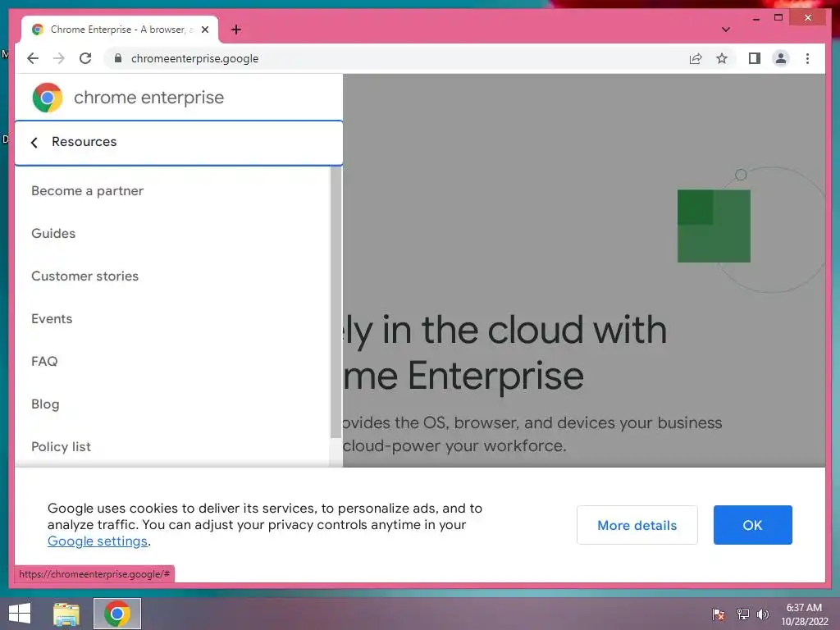Image resolution: width=840 pixels, height=630 pixels.
Task: Open Chrome's three-dot menu
Action: (807, 58)
